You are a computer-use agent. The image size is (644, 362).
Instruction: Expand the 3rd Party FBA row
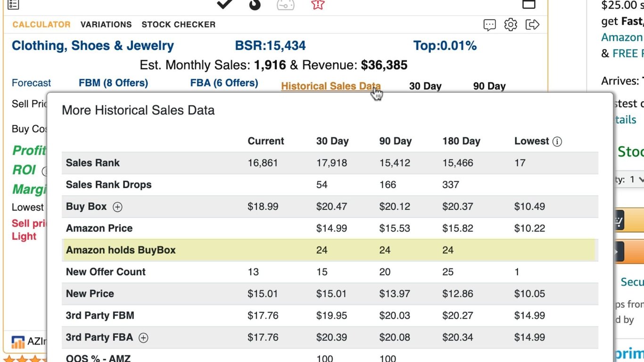[143, 337]
